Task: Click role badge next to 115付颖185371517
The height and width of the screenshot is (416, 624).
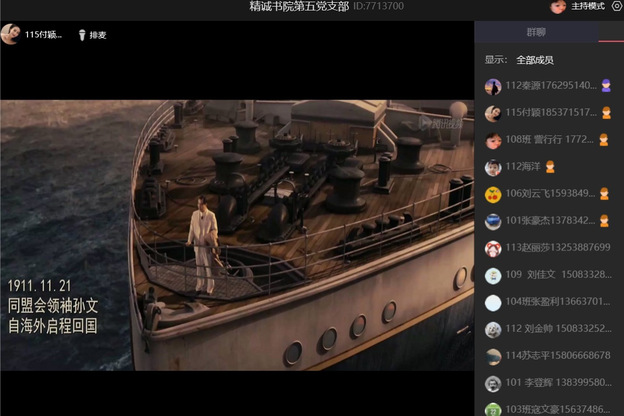Action: 606,113
